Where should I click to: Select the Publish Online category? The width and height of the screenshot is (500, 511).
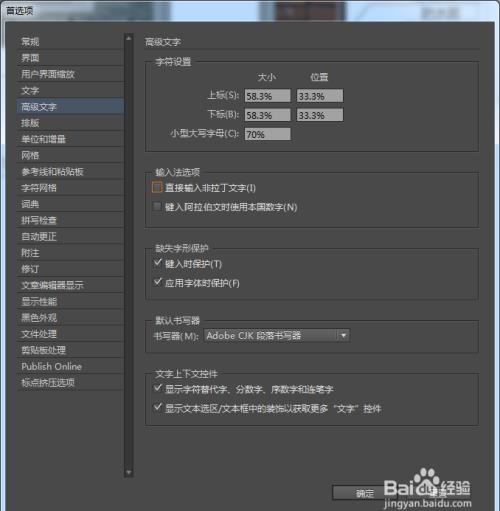pyautogui.click(x=70, y=367)
